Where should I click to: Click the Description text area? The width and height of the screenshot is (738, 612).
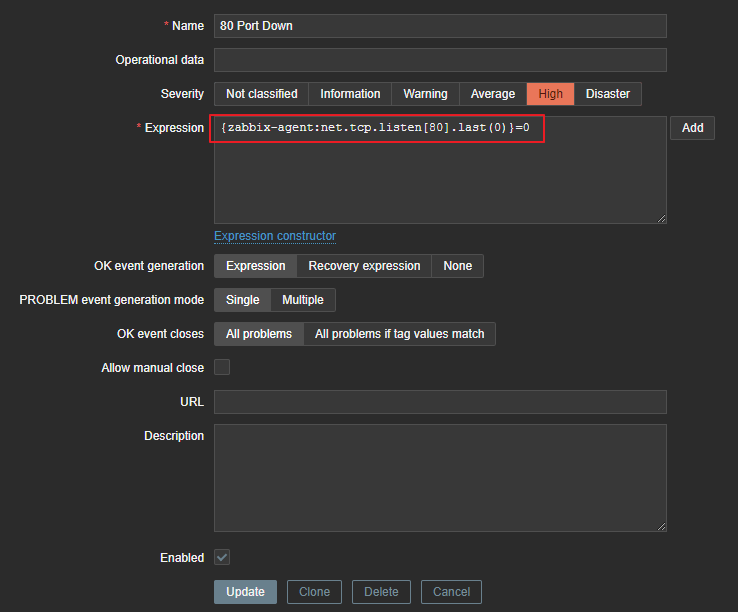pos(440,478)
